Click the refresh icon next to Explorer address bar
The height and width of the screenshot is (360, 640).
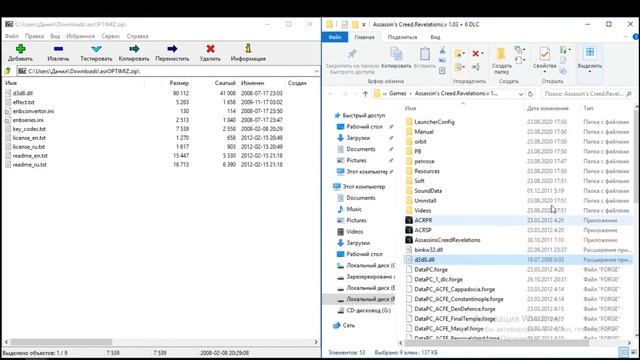530,94
